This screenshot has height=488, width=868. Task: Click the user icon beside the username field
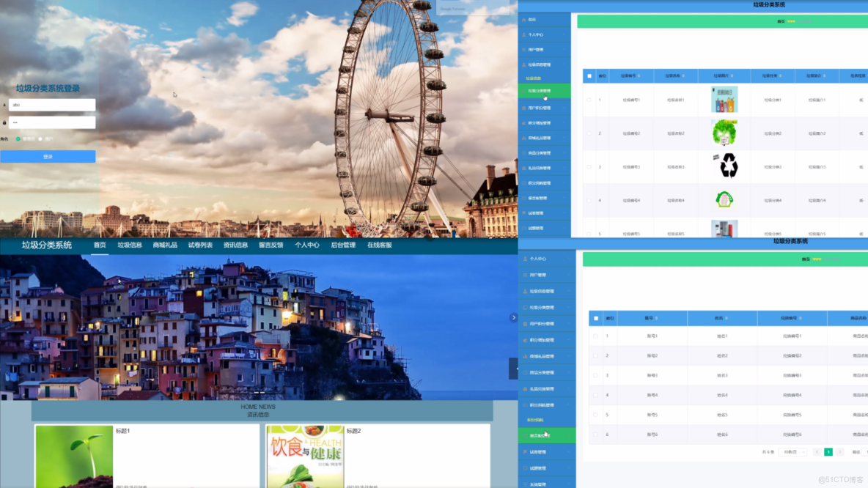4,105
